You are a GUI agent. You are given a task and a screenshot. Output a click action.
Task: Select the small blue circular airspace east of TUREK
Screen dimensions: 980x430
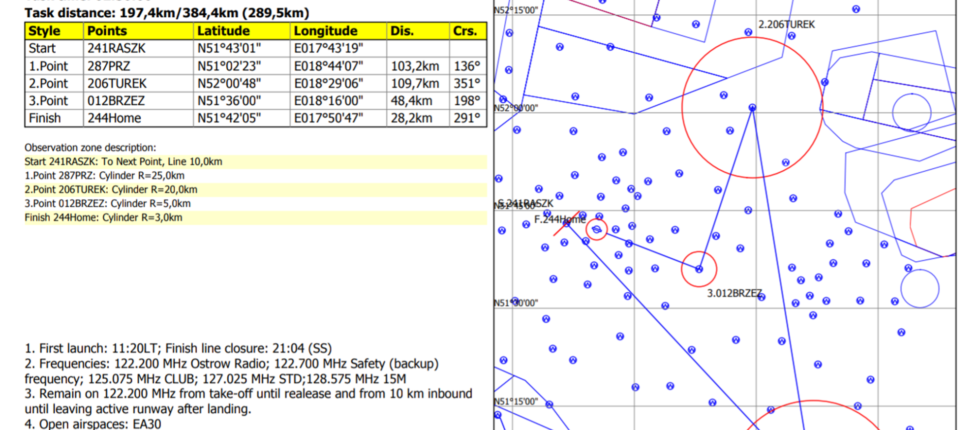[x=912, y=112]
